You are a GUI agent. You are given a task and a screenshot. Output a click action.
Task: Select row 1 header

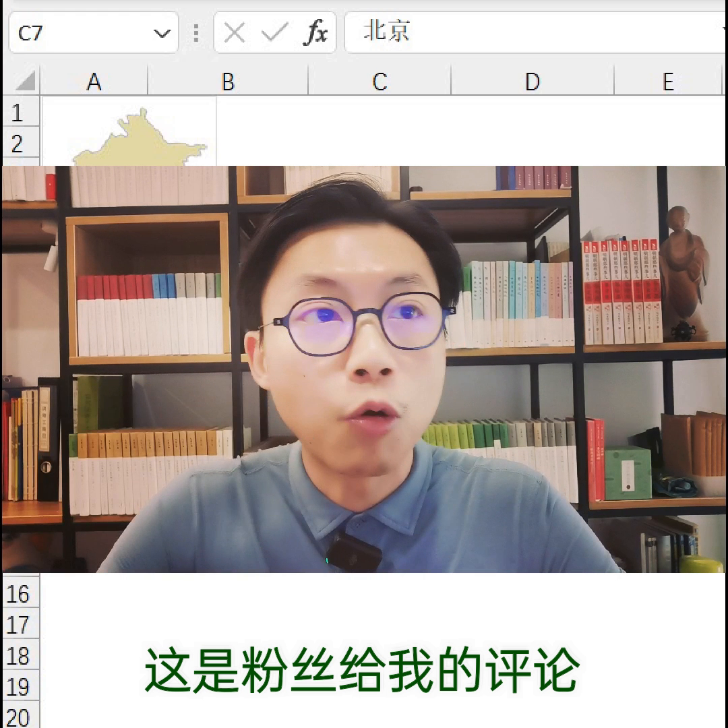[22, 111]
